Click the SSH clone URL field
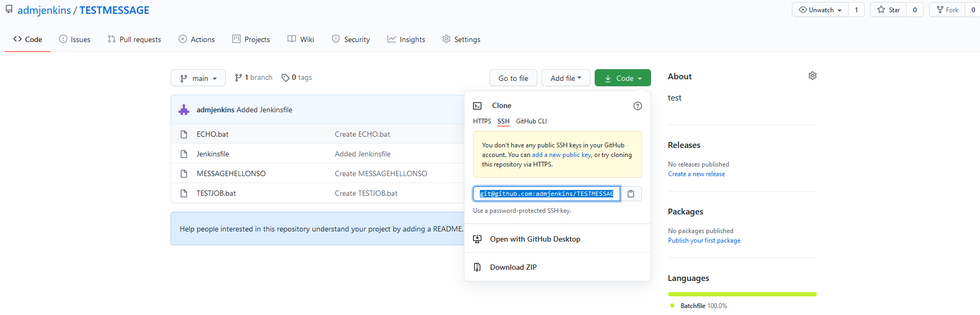This screenshot has width=980, height=315. (546, 194)
